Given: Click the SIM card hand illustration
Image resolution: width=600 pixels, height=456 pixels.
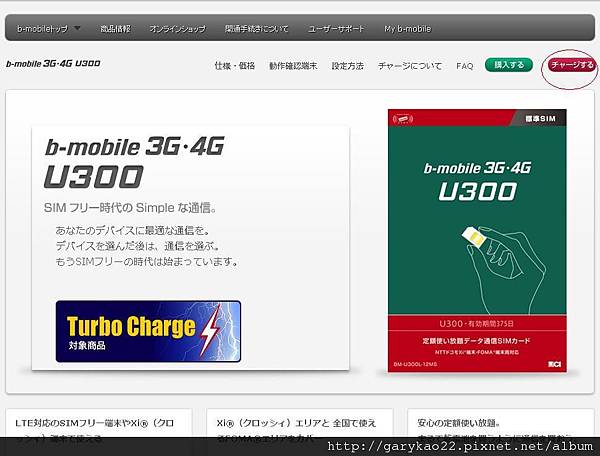Looking at the screenshot, I should (x=504, y=269).
